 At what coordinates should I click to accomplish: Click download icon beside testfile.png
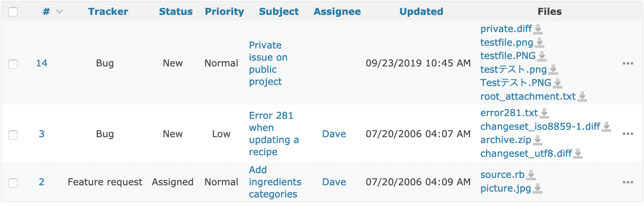click(x=540, y=43)
